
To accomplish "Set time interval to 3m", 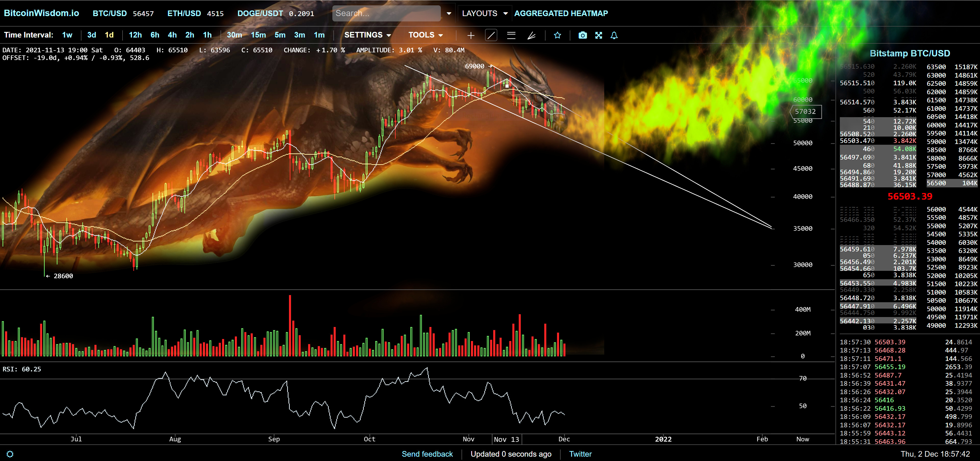I will [x=300, y=35].
